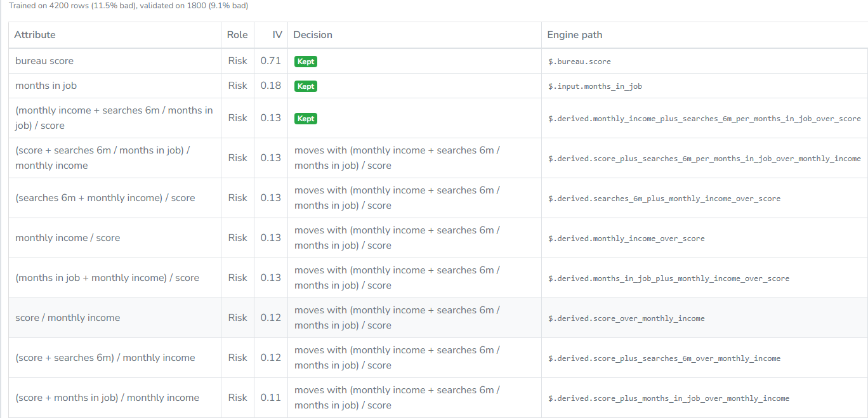Click the Kept badge in bureau score row
This screenshot has height=418, width=868.
306,62
